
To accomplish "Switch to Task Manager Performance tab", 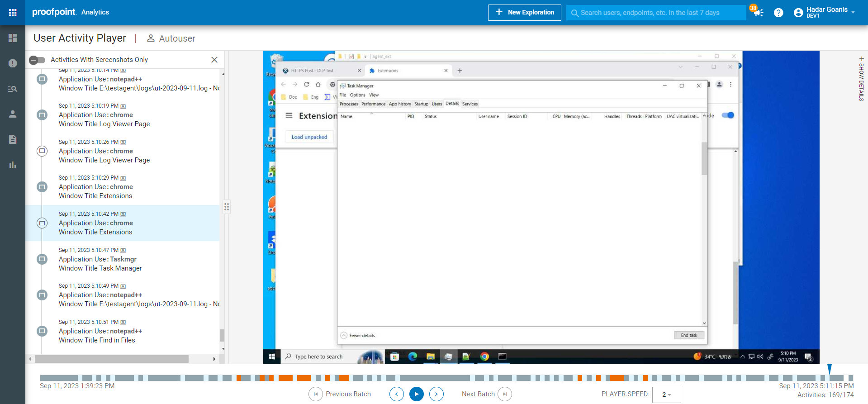I will pos(373,104).
